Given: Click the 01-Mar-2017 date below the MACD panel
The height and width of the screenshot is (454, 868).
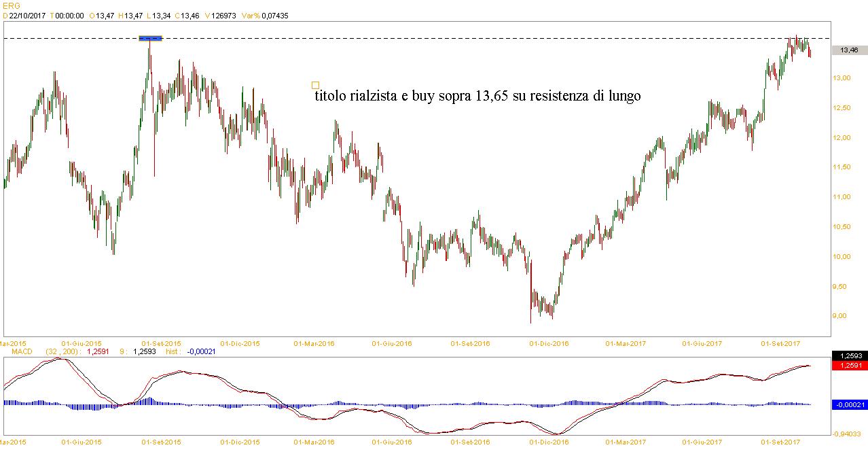Looking at the screenshot, I should 626,442.
